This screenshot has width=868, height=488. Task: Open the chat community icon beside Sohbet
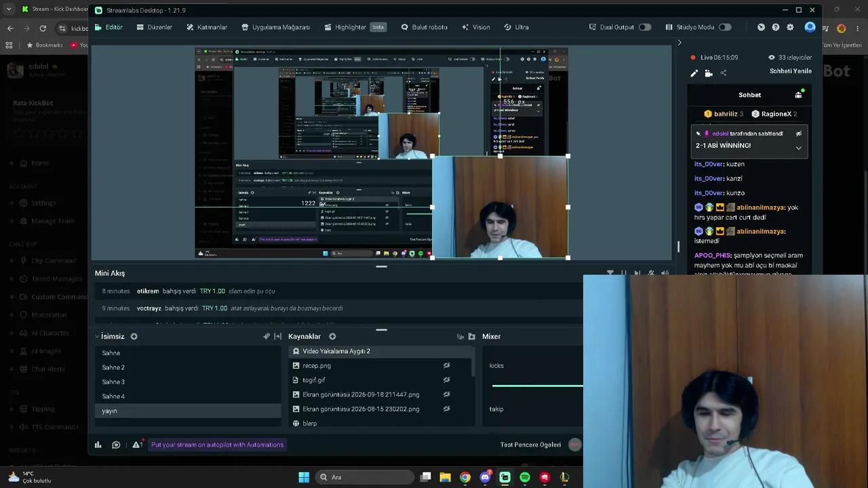[x=799, y=94]
